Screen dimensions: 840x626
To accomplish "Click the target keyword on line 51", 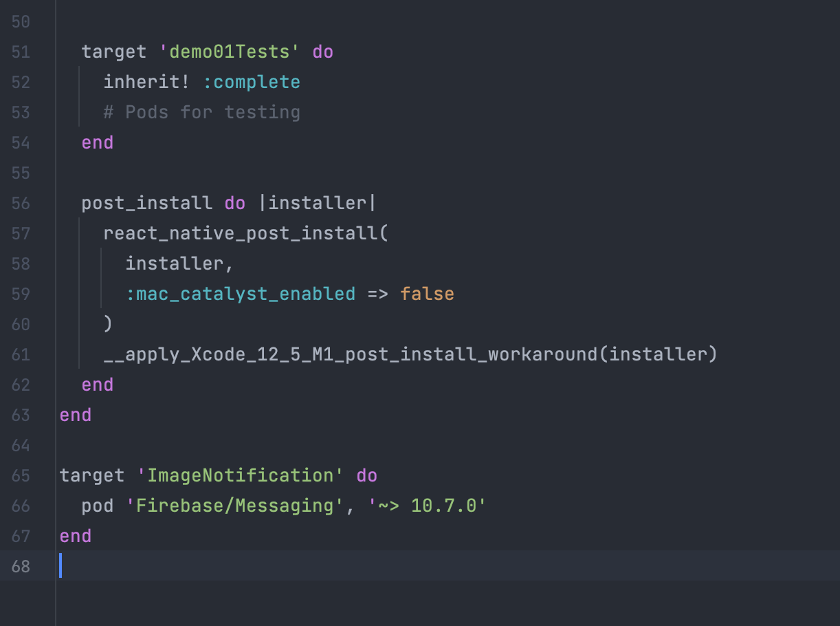I will click(114, 52).
